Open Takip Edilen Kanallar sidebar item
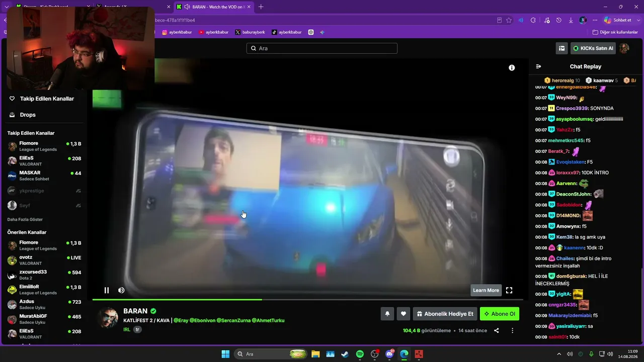 pos(43,99)
